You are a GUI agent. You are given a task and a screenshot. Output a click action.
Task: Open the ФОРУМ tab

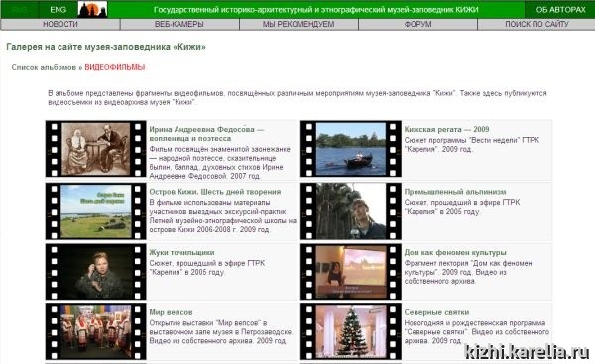click(417, 24)
